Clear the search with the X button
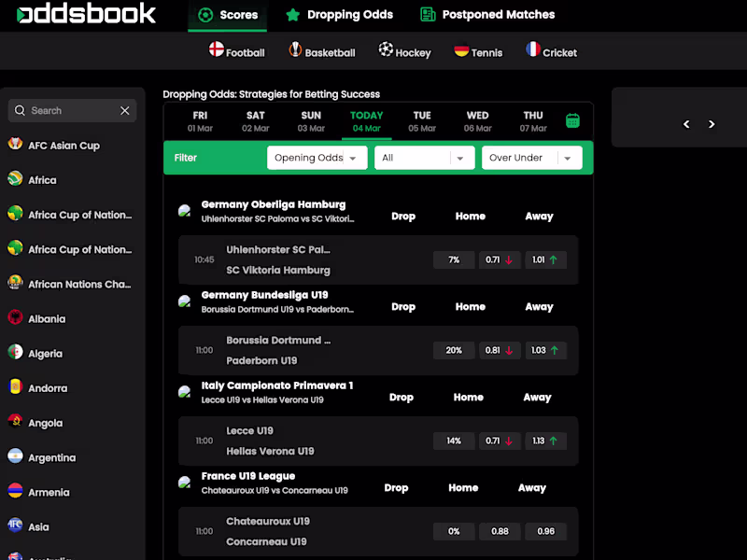Viewport: 747px width, 560px height. [x=125, y=110]
